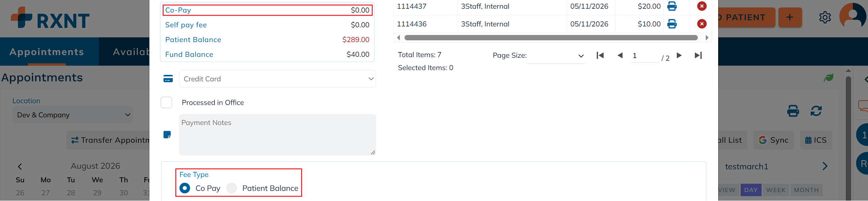Delete payment 1114436 with red X
The image size is (868, 201).
click(x=702, y=24)
